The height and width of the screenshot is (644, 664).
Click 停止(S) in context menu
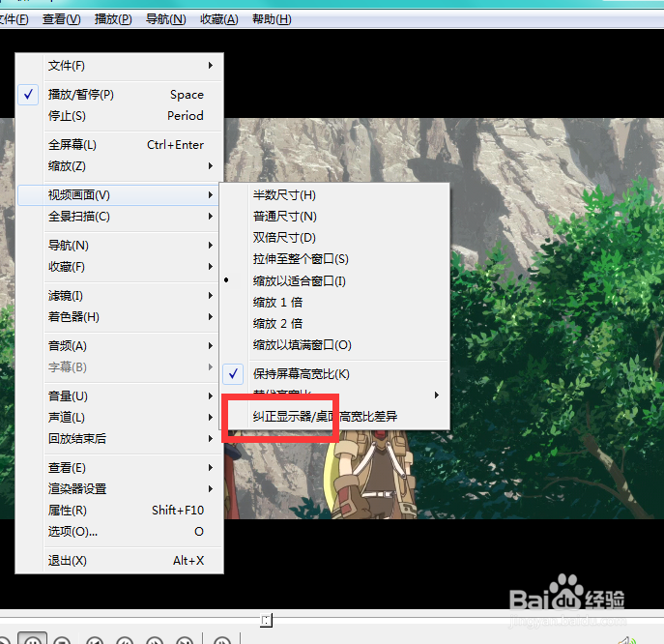point(120,116)
